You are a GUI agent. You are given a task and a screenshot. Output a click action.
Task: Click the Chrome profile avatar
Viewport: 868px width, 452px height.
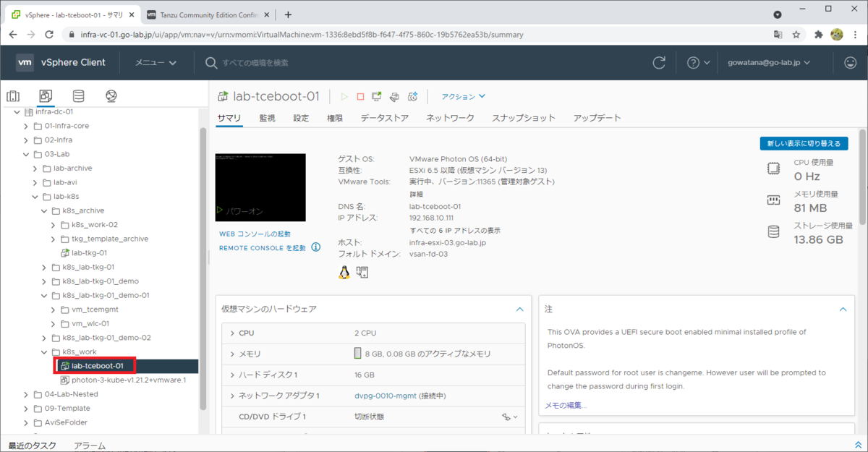837,34
